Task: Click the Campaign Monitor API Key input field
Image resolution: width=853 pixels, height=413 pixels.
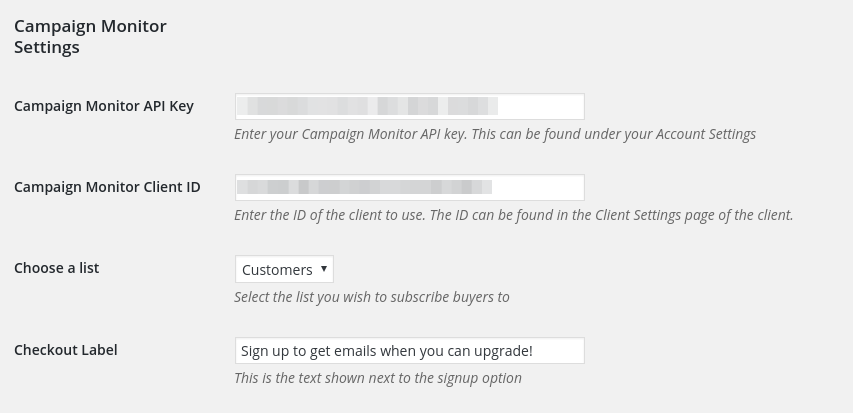Action: click(x=409, y=106)
